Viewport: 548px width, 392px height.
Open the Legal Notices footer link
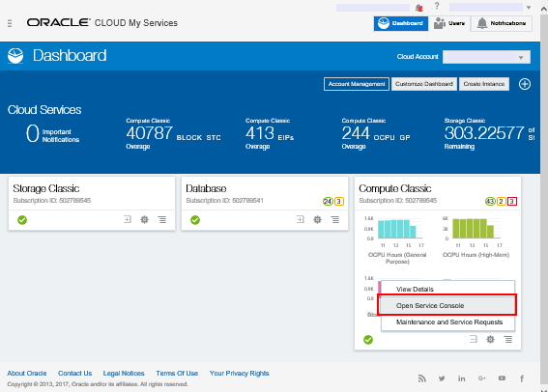pyautogui.click(x=124, y=373)
